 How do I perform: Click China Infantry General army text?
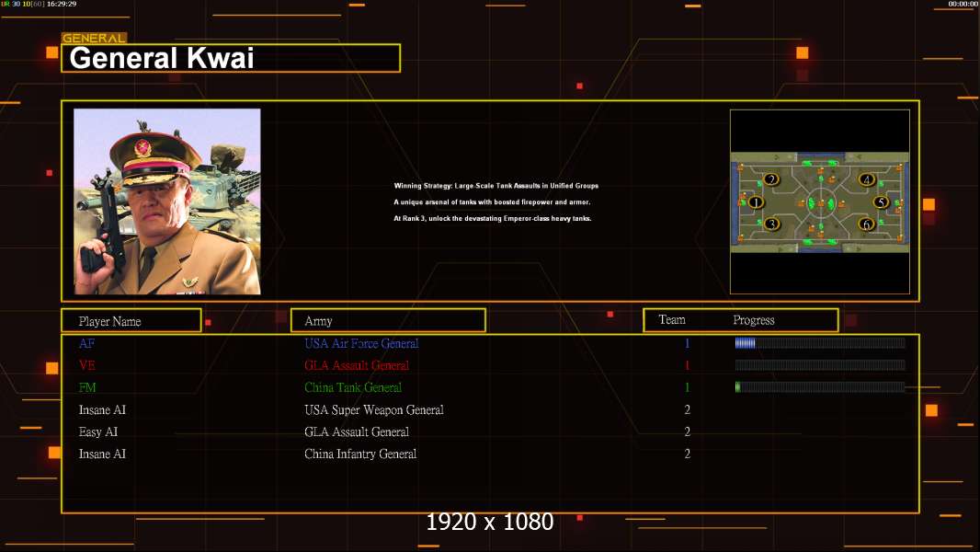(x=360, y=454)
